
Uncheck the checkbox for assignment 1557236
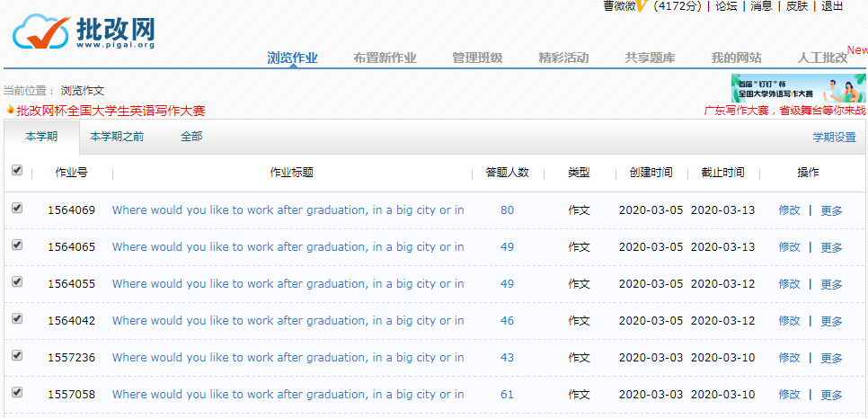[x=17, y=356]
